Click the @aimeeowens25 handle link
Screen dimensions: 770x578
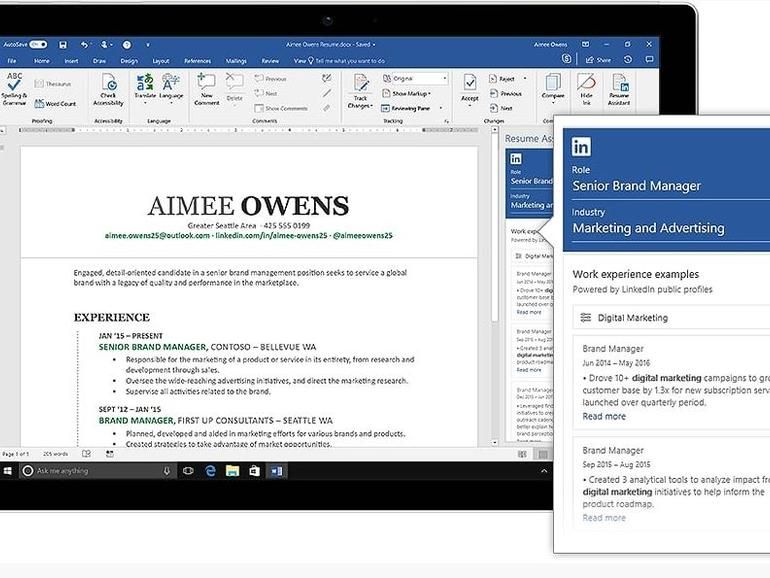[x=363, y=236]
